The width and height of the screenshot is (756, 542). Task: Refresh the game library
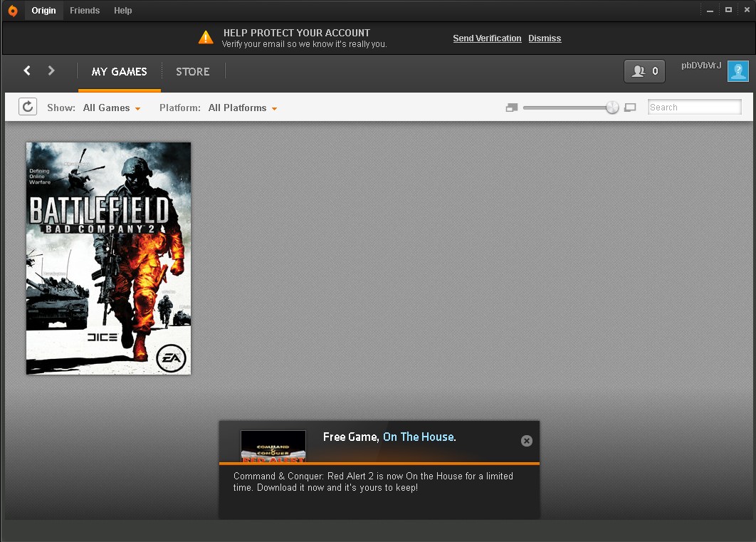coord(28,107)
